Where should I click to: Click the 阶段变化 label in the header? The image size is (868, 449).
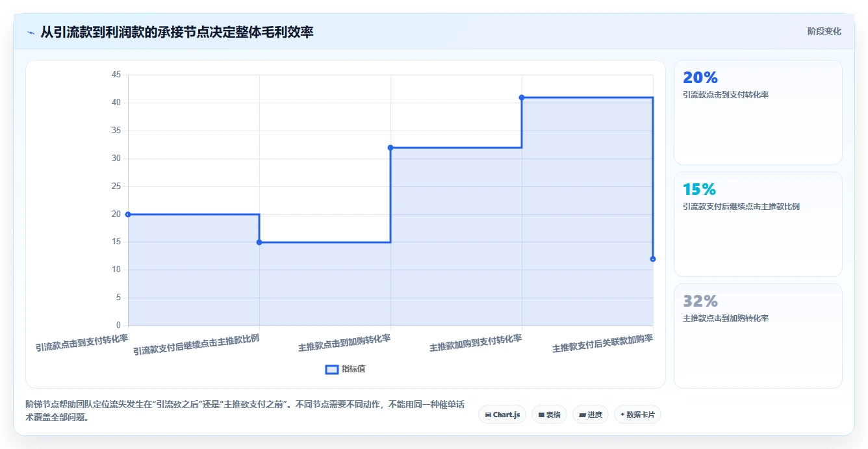[x=824, y=31]
